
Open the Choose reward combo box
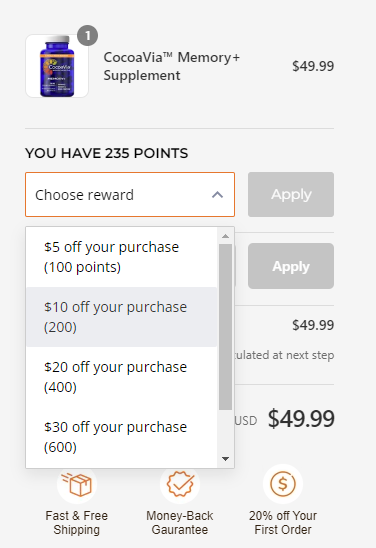point(130,194)
